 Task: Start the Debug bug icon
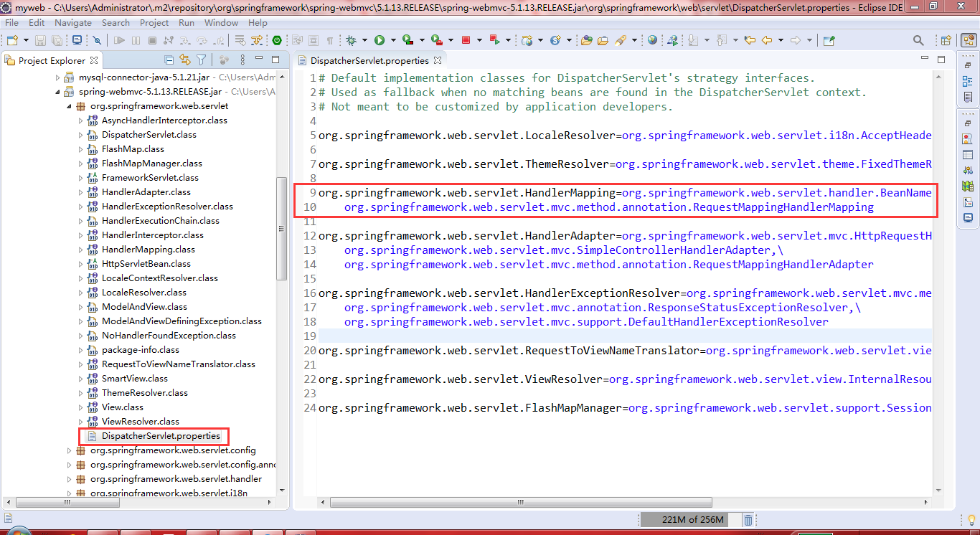351,40
